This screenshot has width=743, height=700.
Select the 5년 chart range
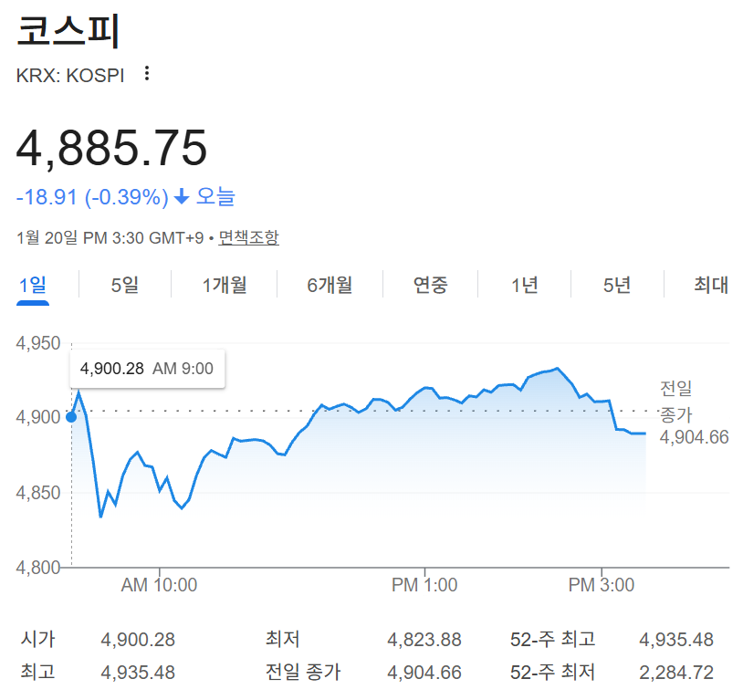click(617, 286)
